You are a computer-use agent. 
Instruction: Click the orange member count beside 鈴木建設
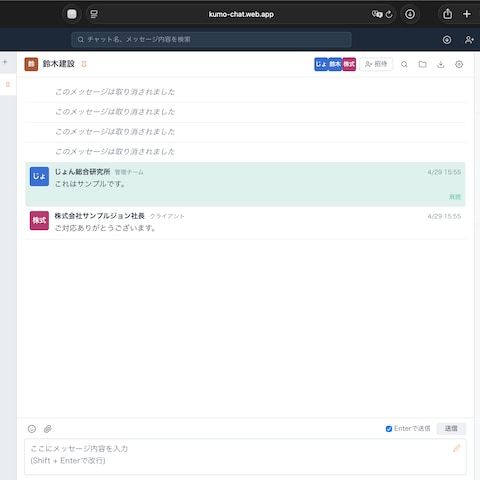tap(84, 64)
